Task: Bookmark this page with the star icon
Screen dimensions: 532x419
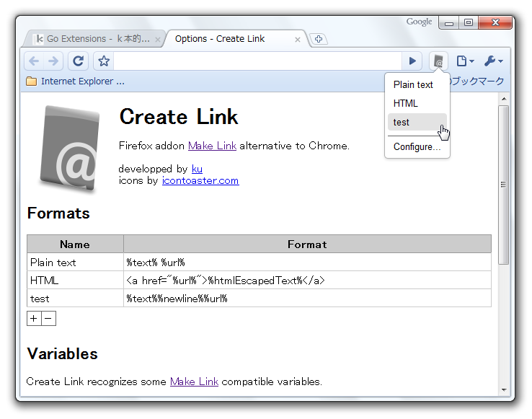Action: 104,61
